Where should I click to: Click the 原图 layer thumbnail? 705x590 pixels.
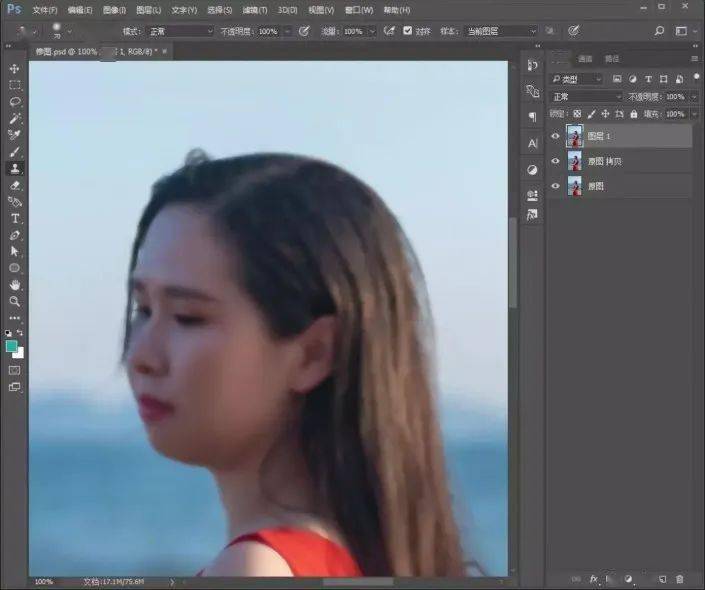coord(575,186)
